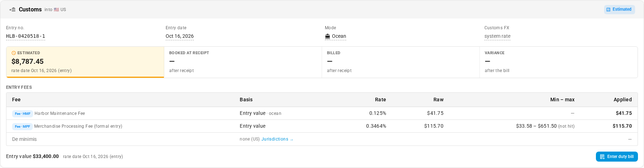Click the Rate column header
This screenshot has width=644, height=168.
click(380, 100)
